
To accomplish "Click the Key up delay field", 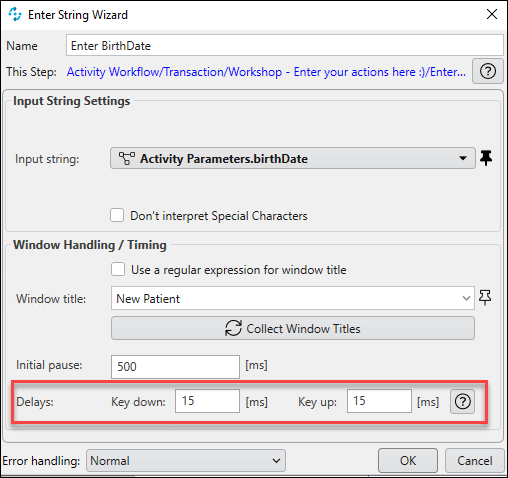I will 379,401.
